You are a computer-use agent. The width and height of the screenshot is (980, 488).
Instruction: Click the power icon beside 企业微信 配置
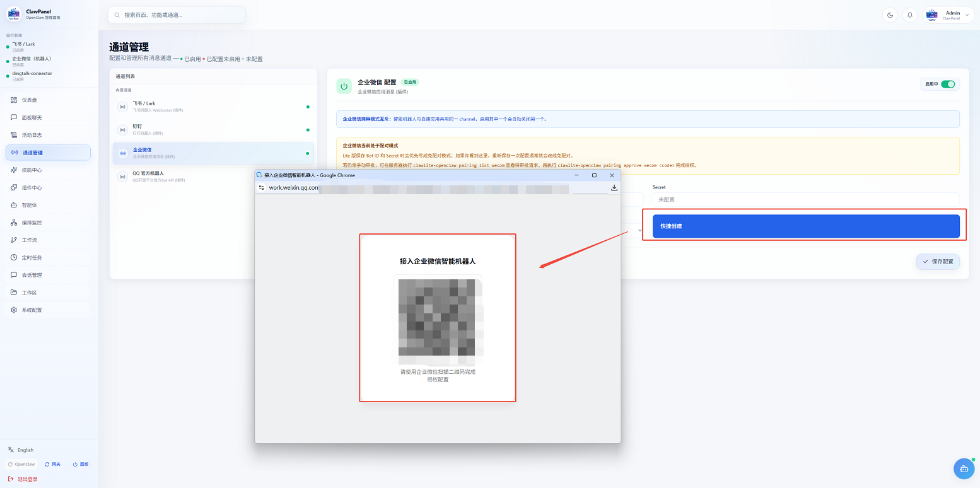coord(344,86)
